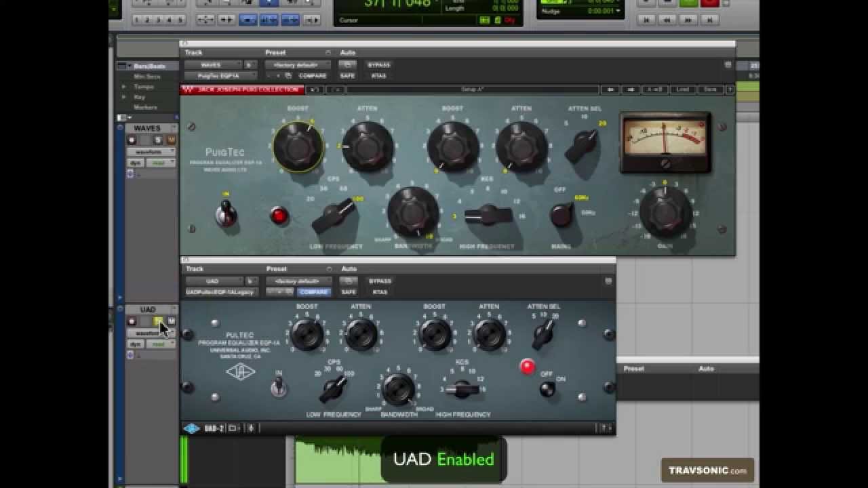The height and width of the screenshot is (488, 868).
Task: Click RTAS label in PuigTec header
Action: pyautogui.click(x=378, y=76)
